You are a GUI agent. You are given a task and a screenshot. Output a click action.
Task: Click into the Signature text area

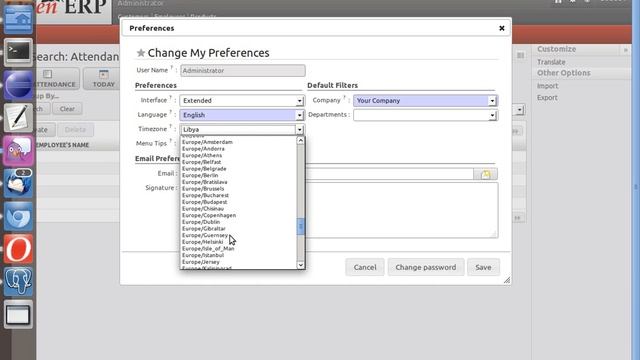point(402,210)
